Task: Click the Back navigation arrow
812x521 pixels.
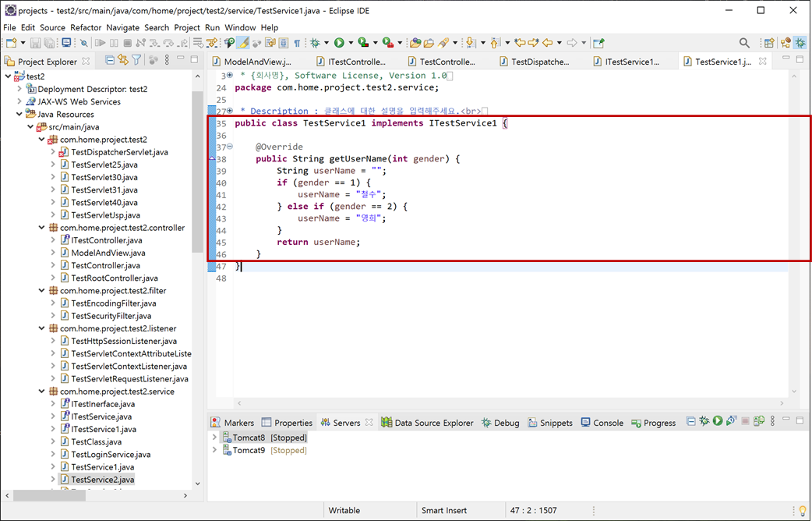Action: tap(547, 43)
